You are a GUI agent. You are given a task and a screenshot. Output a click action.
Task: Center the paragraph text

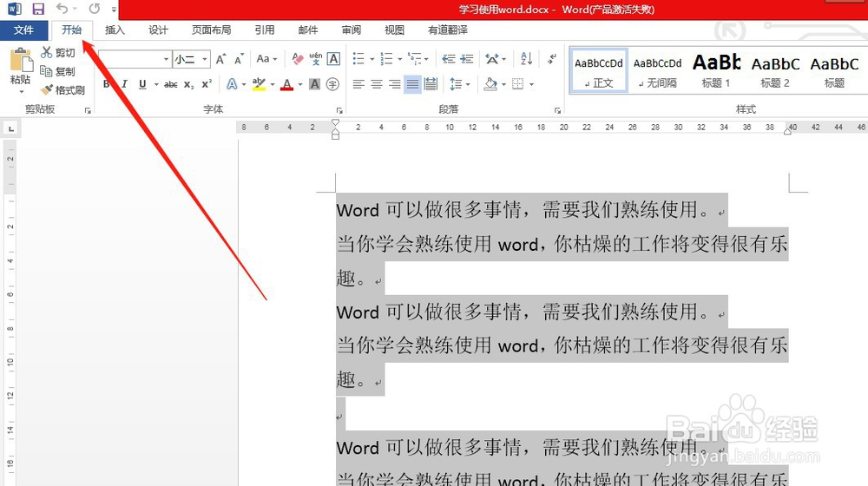(x=377, y=84)
